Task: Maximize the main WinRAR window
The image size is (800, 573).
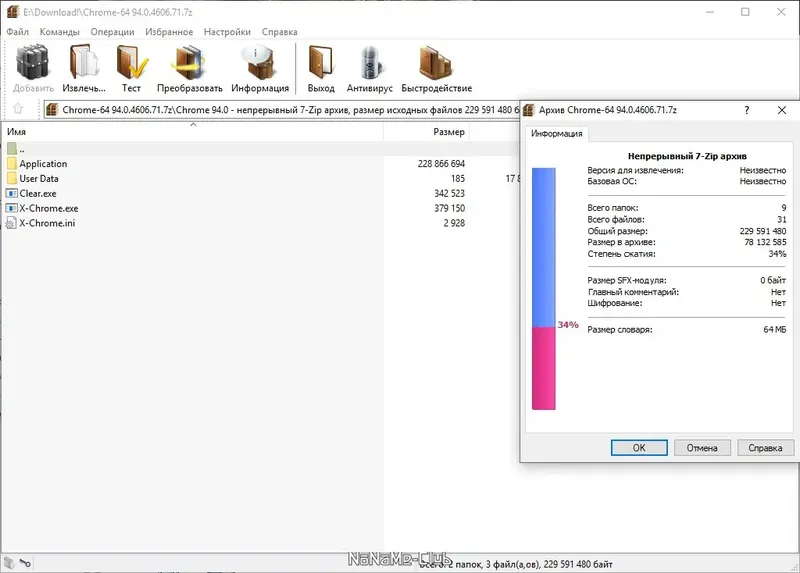Action: pyautogui.click(x=745, y=12)
